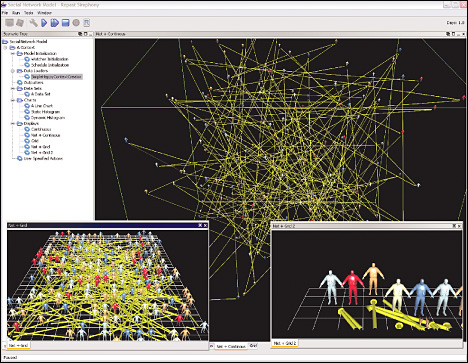Viewport: 468px width, 363px height.
Task: Collapse the Charts folder in tree
Action: point(13,100)
